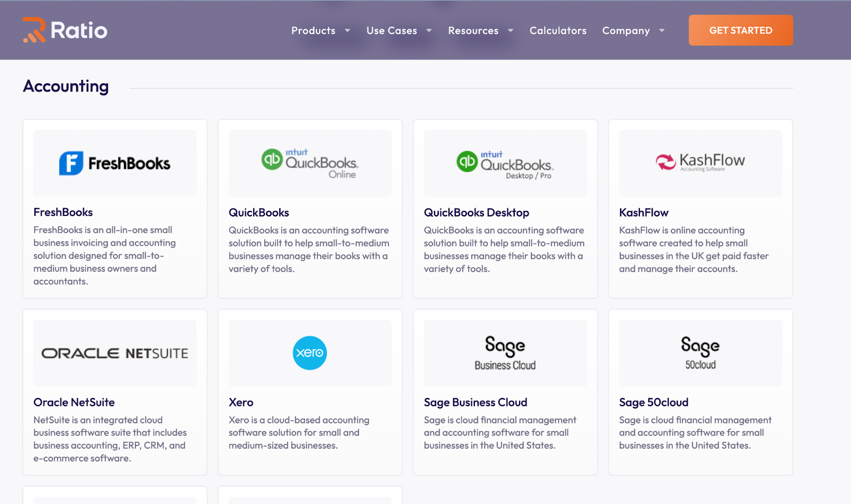Click the blue Xero logo
Image resolution: width=851 pixels, height=504 pixels.
click(310, 353)
